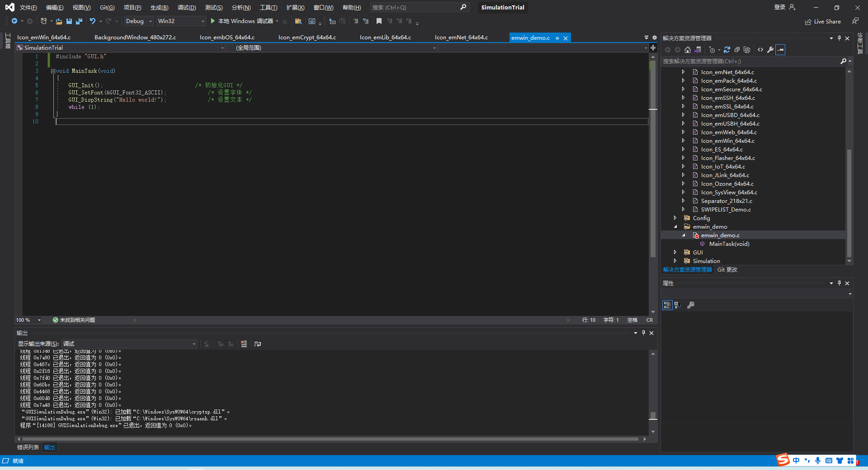Expand Icon_Flasher_64x64.c node
The height and width of the screenshot is (470, 868).
(x=683, y=158)
